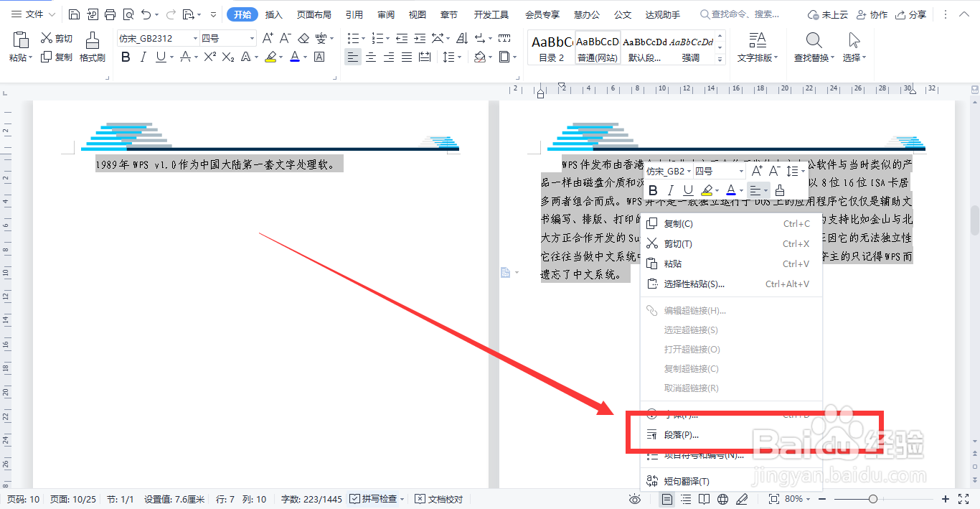Decrease indent in the ribbon
Screen dimensions: 980x509
402,38
